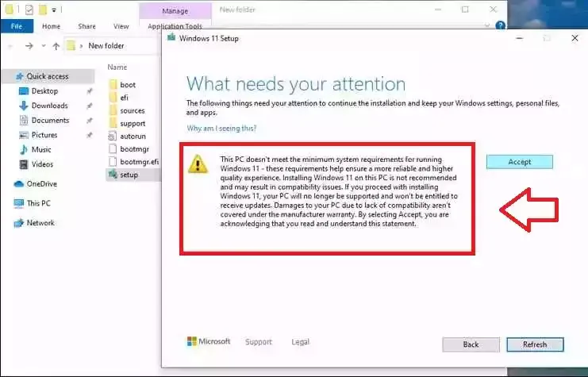Open Documents in the navigation pane
This screenshot has width=588, height=377.
[50, 120]
